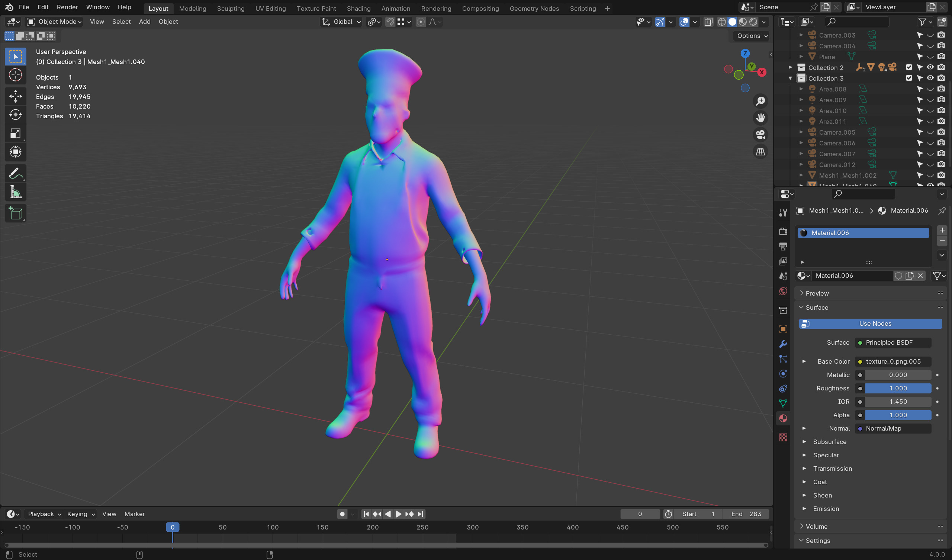Image resolution: width=952 pixels, height=560 pixels.
Task: Open the Tool properties tab
Action: click(783, 213)
